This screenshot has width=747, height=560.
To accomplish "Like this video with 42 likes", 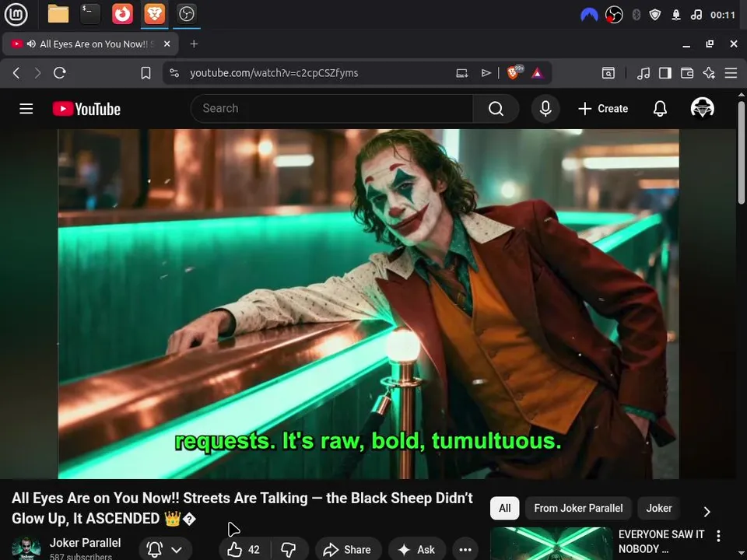I will (x=244, y=550).
